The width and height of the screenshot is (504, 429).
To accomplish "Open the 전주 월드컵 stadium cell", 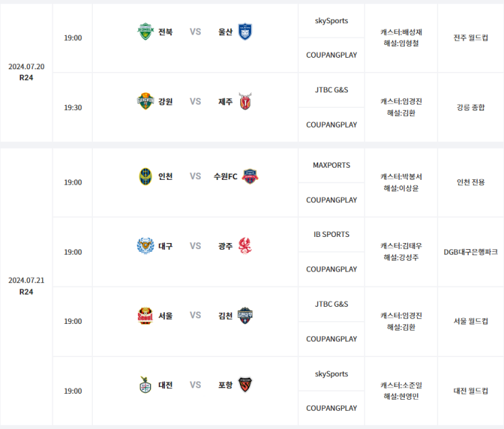I will pyautogui.click(x=471, y=38).
